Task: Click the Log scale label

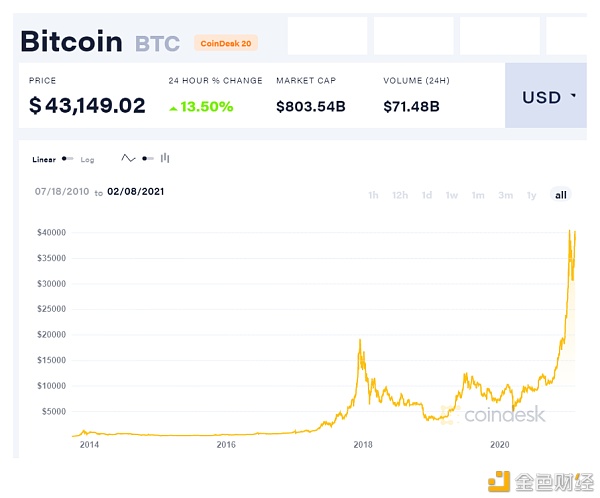Action: [87, 159]
